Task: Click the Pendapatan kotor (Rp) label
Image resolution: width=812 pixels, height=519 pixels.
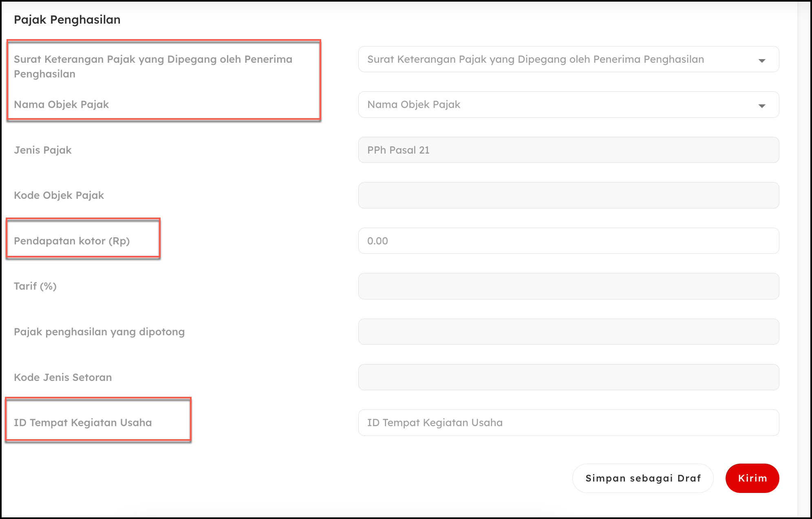Action: (72, 241)
